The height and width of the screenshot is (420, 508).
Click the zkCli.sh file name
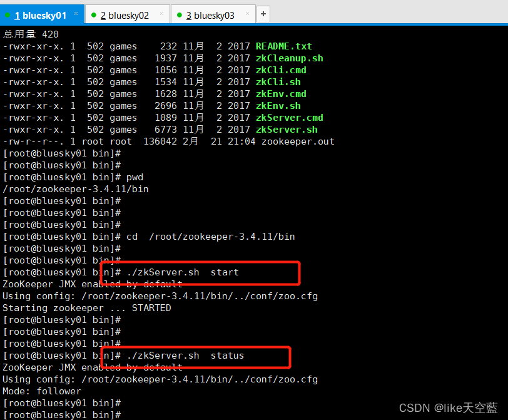click(x=278, y=82)
